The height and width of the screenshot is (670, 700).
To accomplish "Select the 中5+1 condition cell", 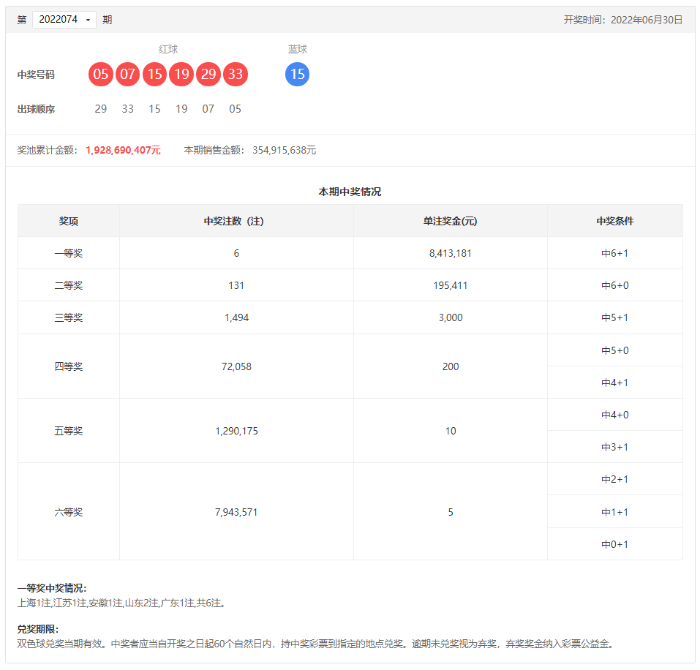I will pyautogui.click(x=615, y=318).
